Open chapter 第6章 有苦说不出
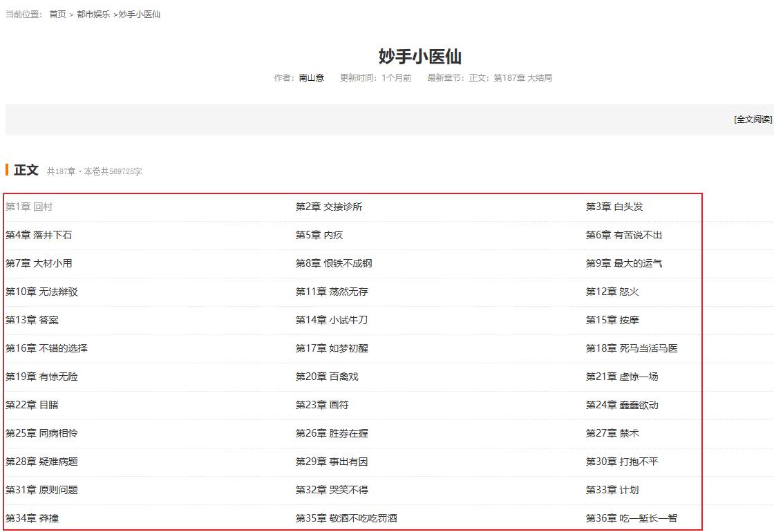 624,235
